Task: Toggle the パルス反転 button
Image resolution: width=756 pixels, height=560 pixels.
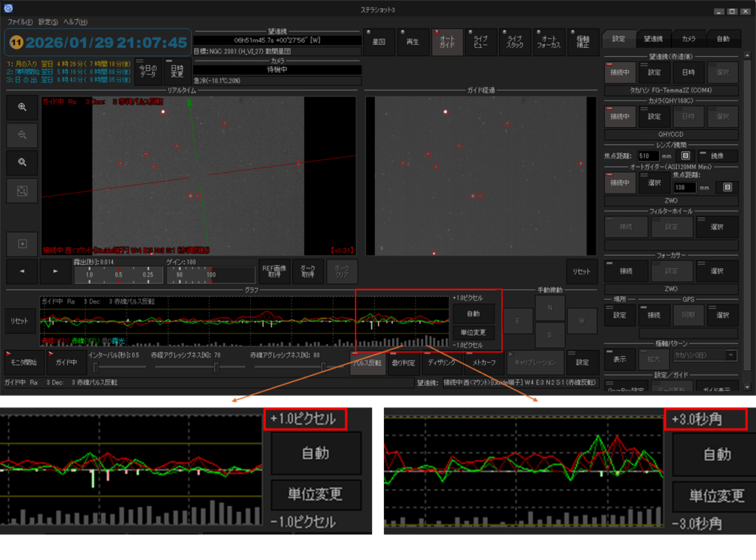Action: tap(367, 363)
